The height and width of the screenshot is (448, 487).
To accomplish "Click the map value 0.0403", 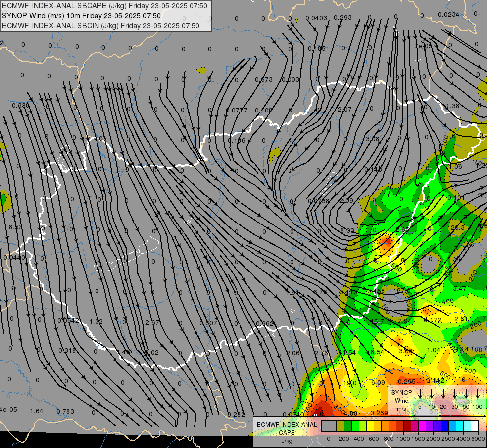I will (x=316, y=18).
